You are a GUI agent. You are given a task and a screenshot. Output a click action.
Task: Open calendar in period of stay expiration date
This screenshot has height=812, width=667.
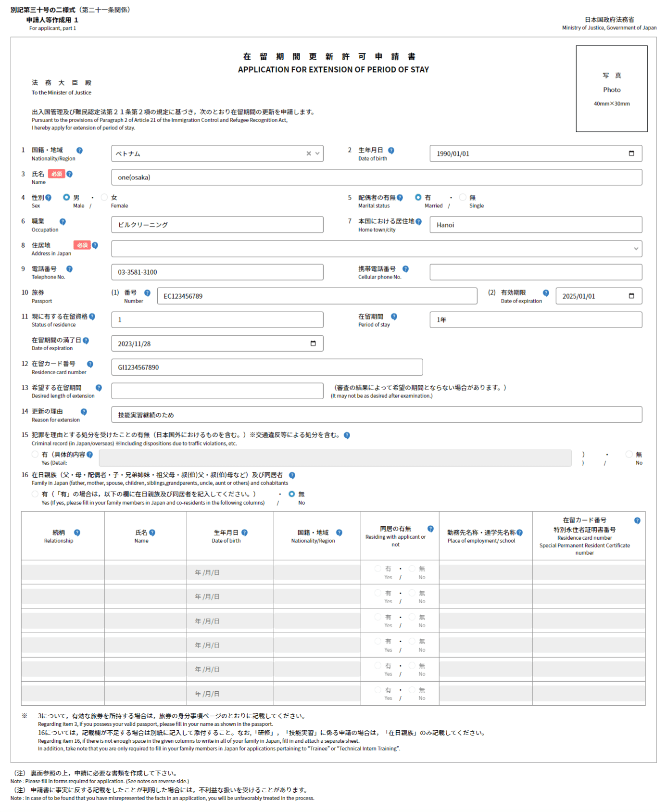point(313,343)
